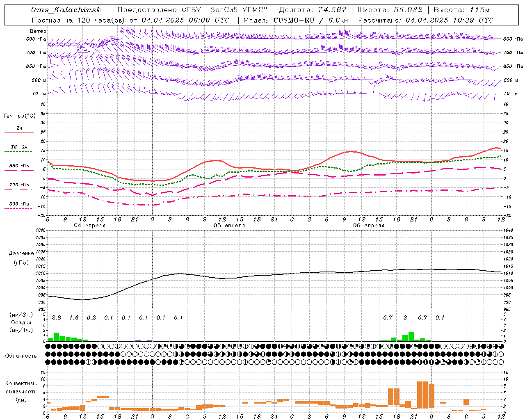Click the Широта: 55.032 value
The width and height of the screenshot is (525, 420).
390,10
